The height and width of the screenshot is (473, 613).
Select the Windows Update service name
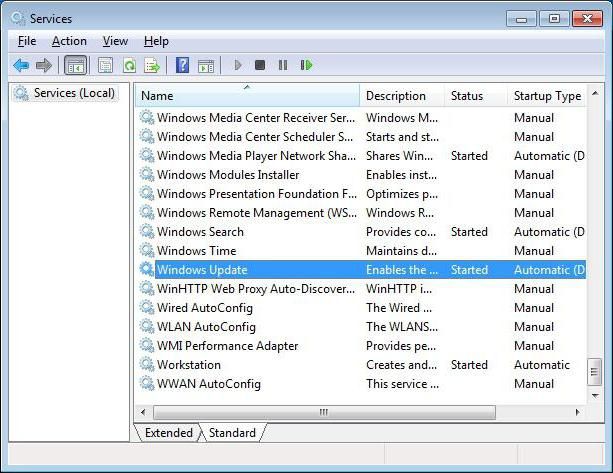click(x=202, y=270)
